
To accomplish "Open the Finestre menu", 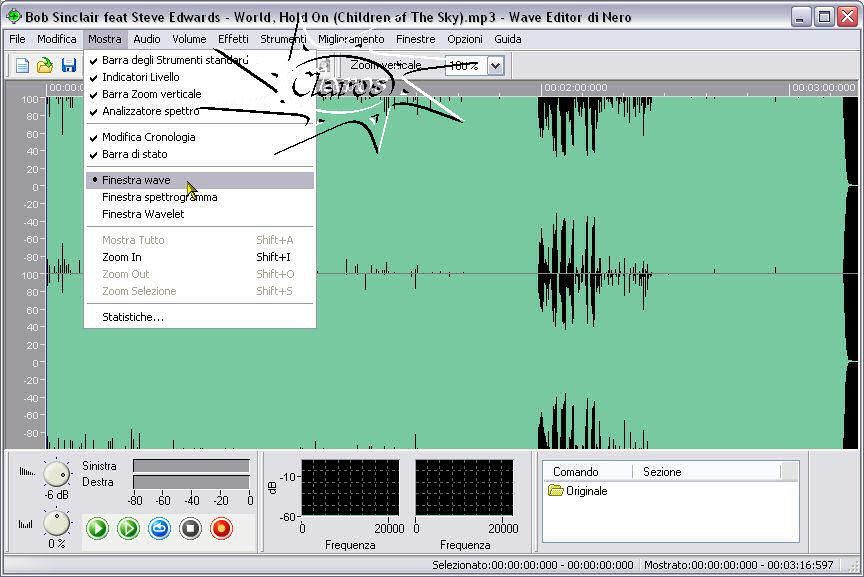I will click(x=415, y=39).
